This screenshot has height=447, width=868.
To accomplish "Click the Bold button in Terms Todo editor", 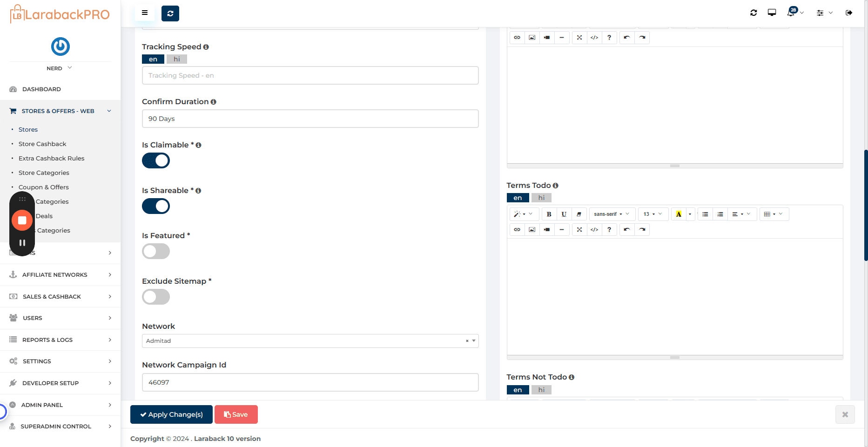I will point(549,214).
